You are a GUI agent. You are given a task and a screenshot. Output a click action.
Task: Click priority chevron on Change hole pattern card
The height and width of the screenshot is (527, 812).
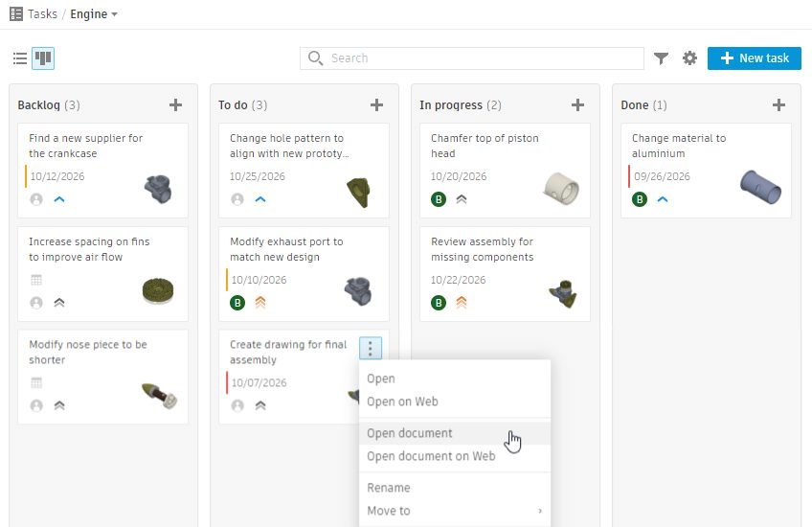[260, 199]
